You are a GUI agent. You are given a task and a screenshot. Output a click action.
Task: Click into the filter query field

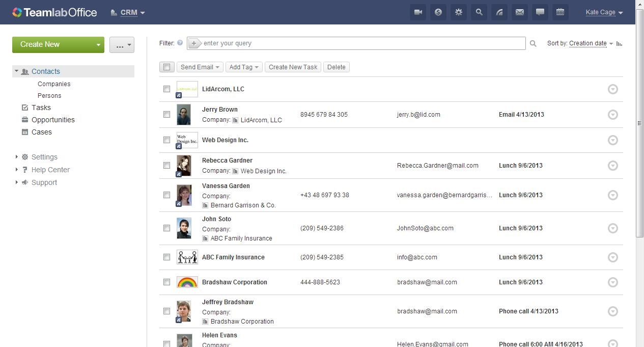[361, 43]
